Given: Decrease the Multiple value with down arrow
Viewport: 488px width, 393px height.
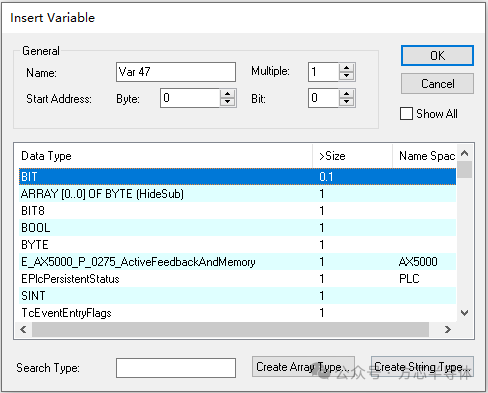Looking at the screenshot, I should click(x=347, y=76).
